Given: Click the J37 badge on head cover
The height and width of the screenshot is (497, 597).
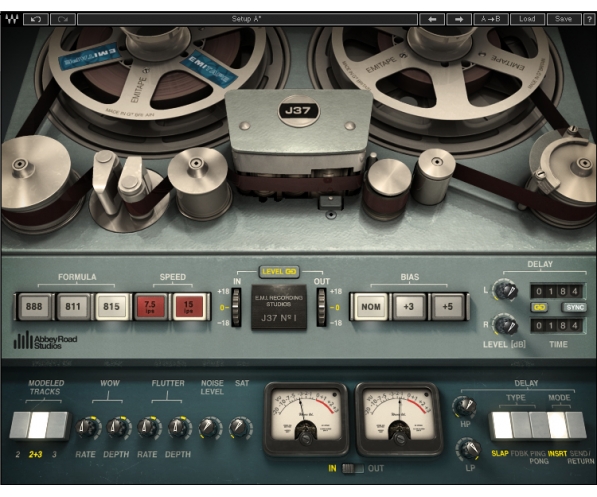Looking at the screenshot, I should (298, 111).
